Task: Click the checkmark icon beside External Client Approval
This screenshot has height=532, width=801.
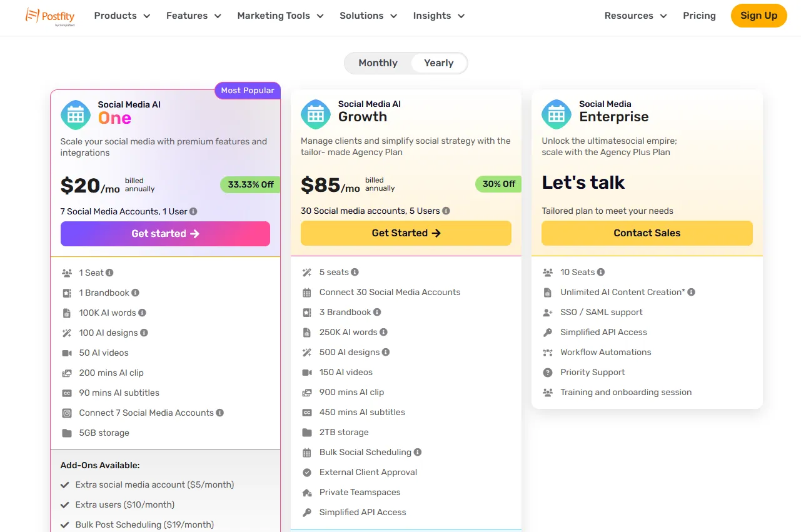Action: [307, 472]
